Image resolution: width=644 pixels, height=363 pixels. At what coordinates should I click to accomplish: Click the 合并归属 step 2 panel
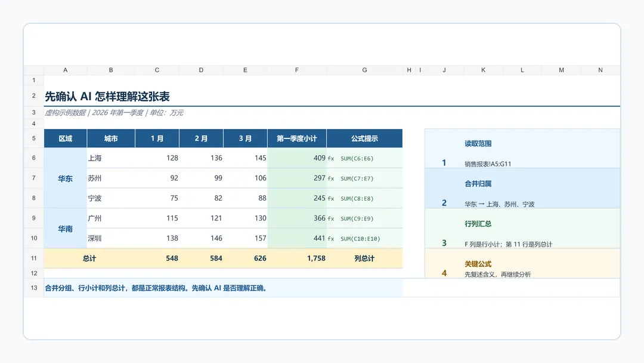click(x=522, y=188)
